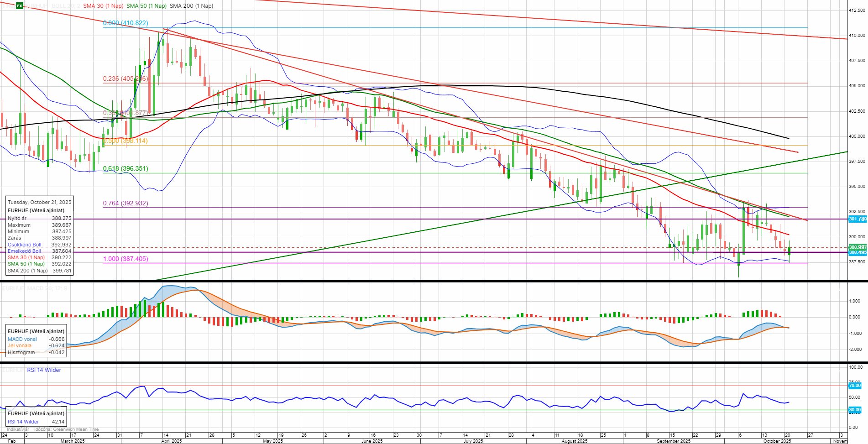Select the SMA 30 (1 Nap) indicator label
This screenshot has width=868, height=444.
coord(103,6)
